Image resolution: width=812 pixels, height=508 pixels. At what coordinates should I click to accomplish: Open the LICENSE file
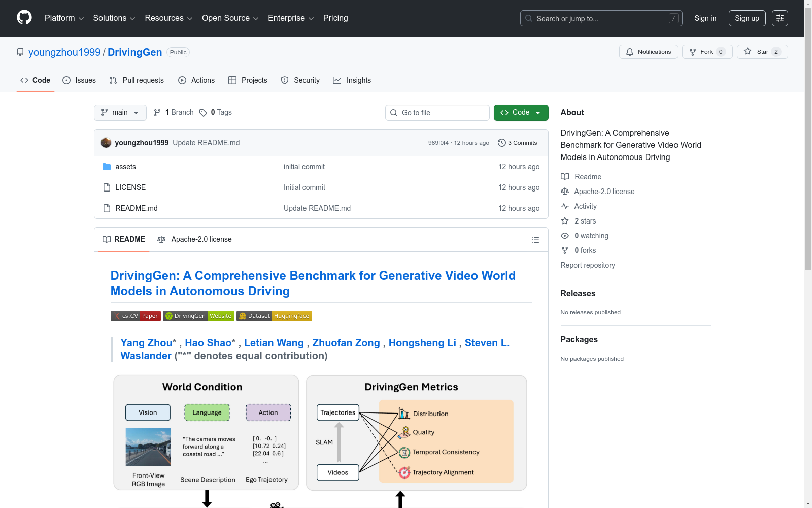coord(130,187)
